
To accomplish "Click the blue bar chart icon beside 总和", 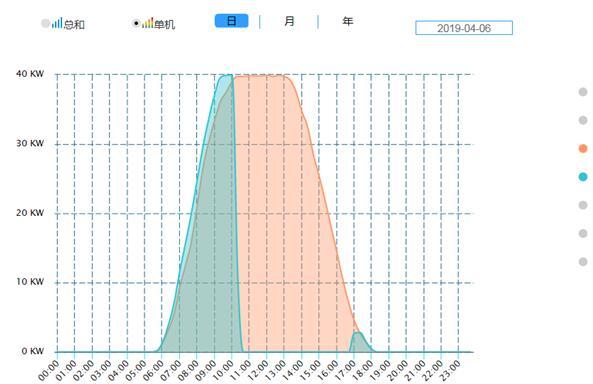I will [x=57, y=23].
